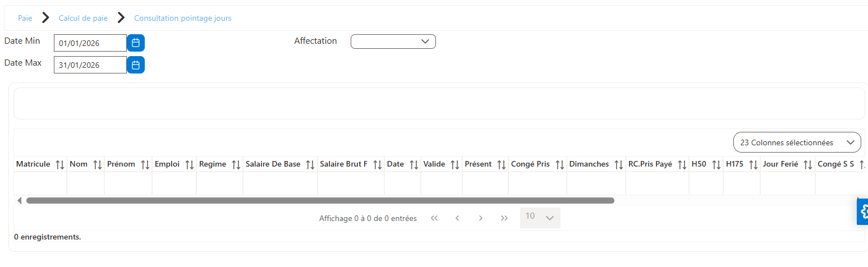Go to the first page of results
The width and height of the screenshot is (868, 267).
coord(434,218)
